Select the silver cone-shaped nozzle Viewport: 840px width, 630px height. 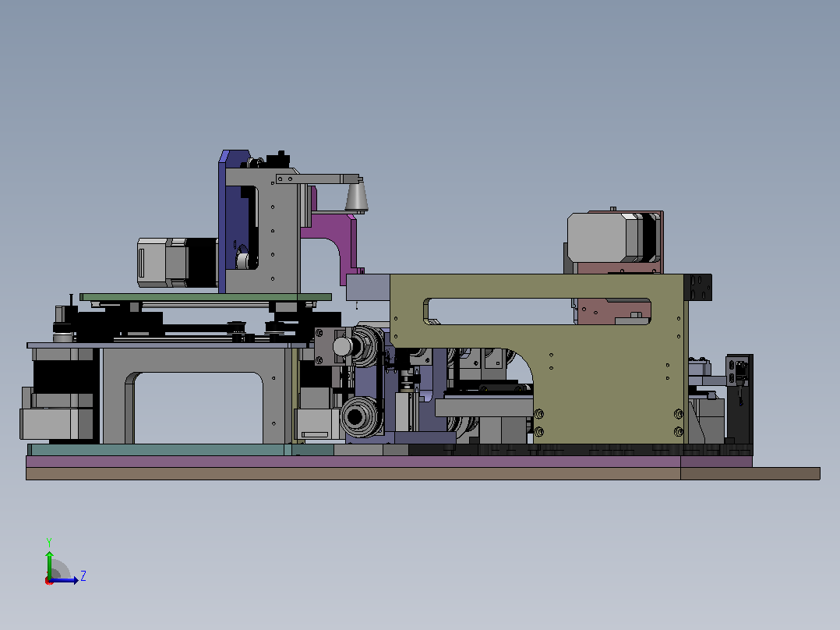coord(356,196)
